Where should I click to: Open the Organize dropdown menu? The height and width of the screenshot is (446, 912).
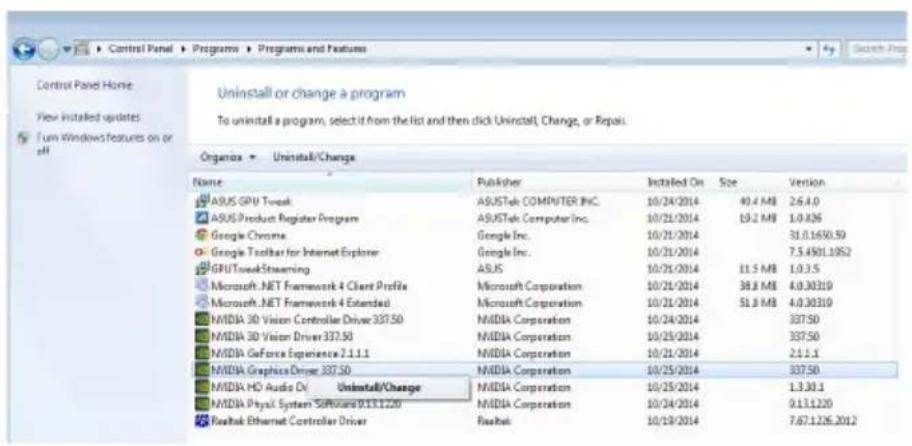228,157
